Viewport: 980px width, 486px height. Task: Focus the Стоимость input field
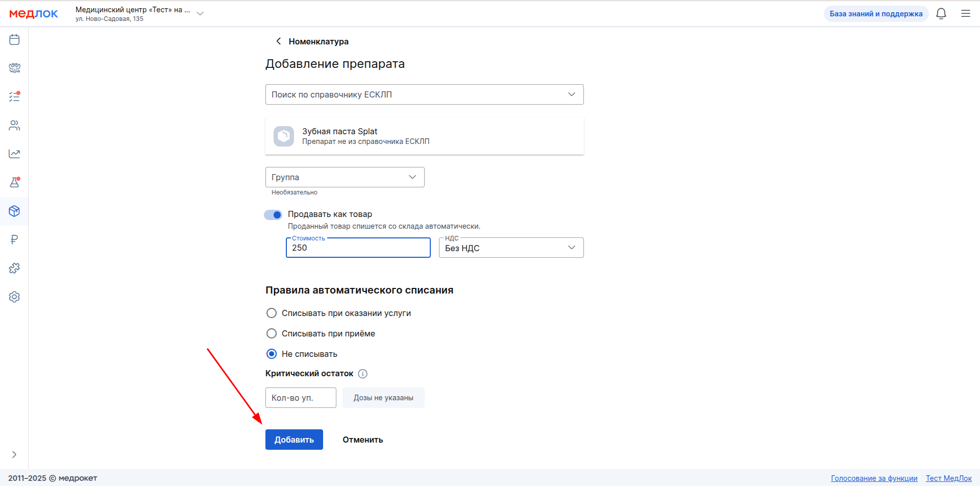358,248
